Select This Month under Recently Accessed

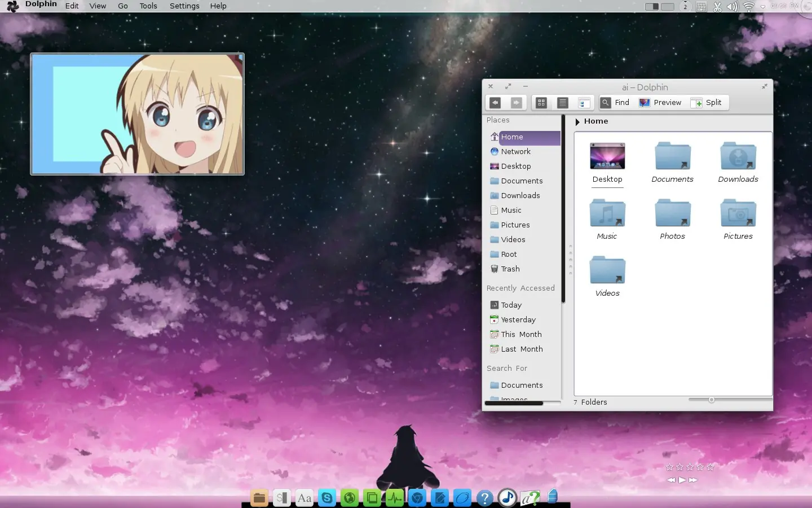pos(520,334)
